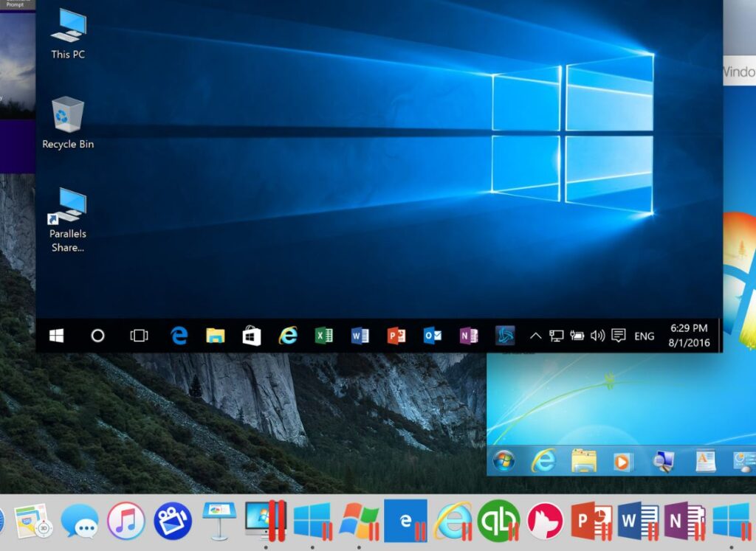Image resolution: width=756 pixels, height=551 pixels.
Task: Open File Explorer on the Windows 10 taskbar
Action: pos(216,335)
